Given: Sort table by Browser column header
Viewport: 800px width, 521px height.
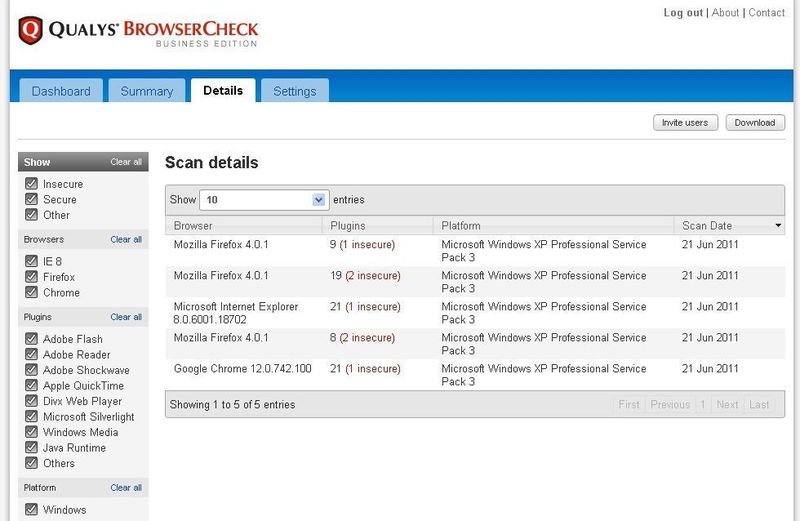Looking at the screenshot, I should click(244, 226).
